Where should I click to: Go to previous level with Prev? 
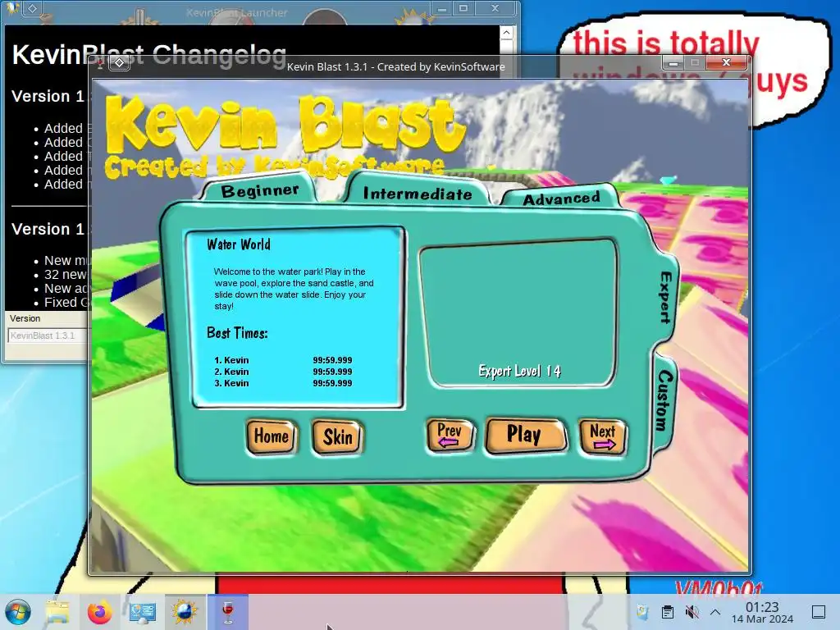pyautogui.click(x=450, y=435)
